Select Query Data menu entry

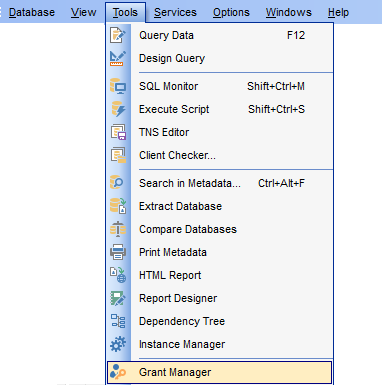pyautogui.click(x=219, y=35)
